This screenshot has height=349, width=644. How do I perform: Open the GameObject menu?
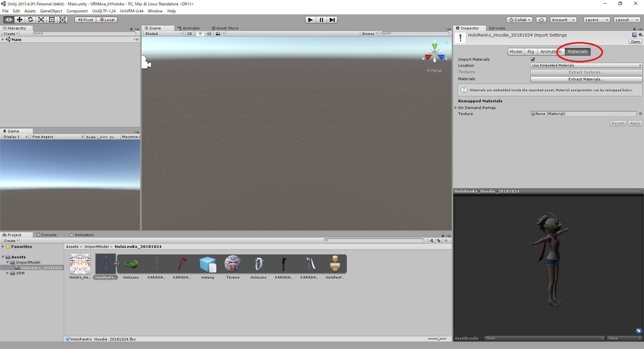(x=51, y=11)
